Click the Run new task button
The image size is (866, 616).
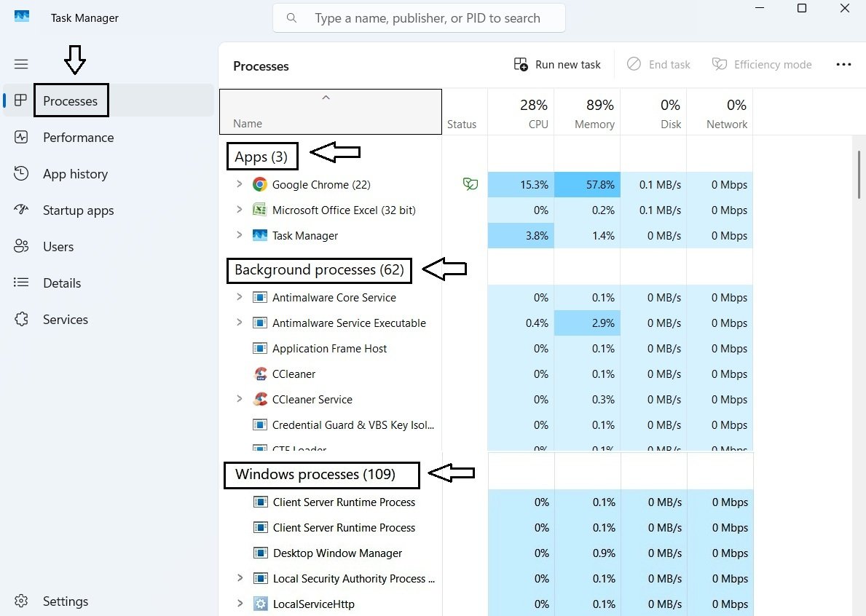point(556,65)
